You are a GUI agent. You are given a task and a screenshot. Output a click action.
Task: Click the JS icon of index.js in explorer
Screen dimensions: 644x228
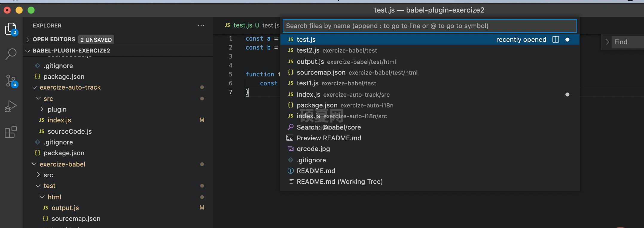42,120
